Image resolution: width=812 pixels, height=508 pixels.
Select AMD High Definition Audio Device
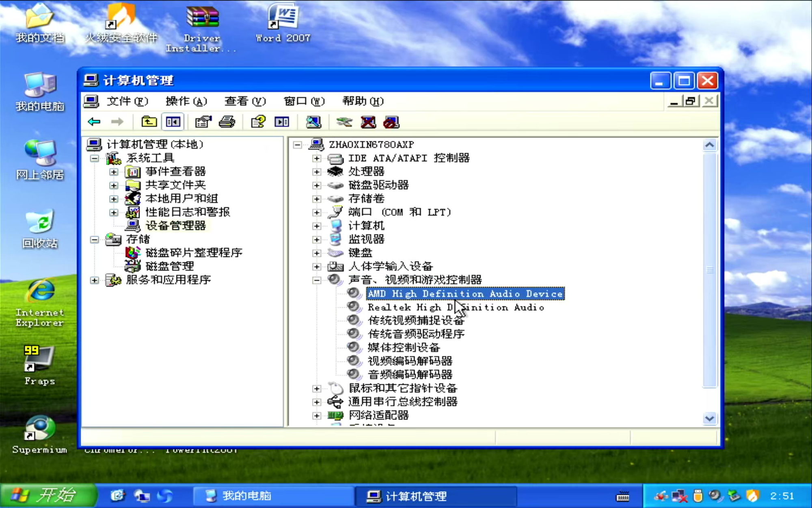pyautogui.click(x=465, y=293)
